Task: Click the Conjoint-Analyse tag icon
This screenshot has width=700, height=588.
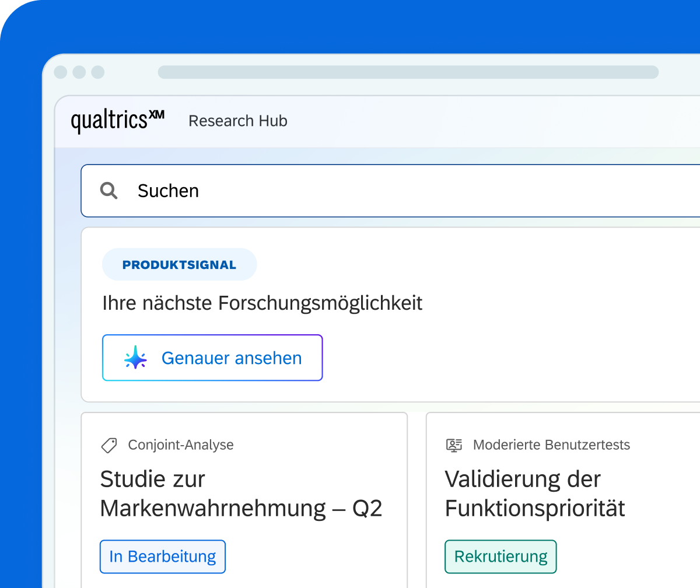Action: (x=109, y=445)
